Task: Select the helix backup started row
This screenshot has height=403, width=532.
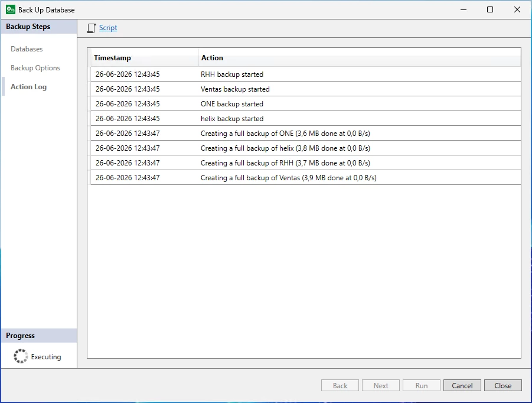Action: tap(305, 119)
